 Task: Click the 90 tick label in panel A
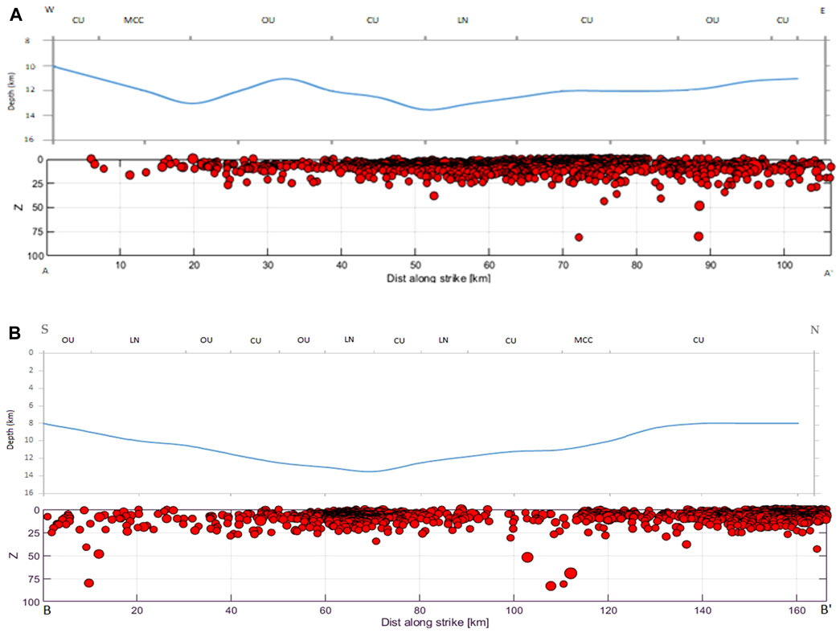(711, 265)
